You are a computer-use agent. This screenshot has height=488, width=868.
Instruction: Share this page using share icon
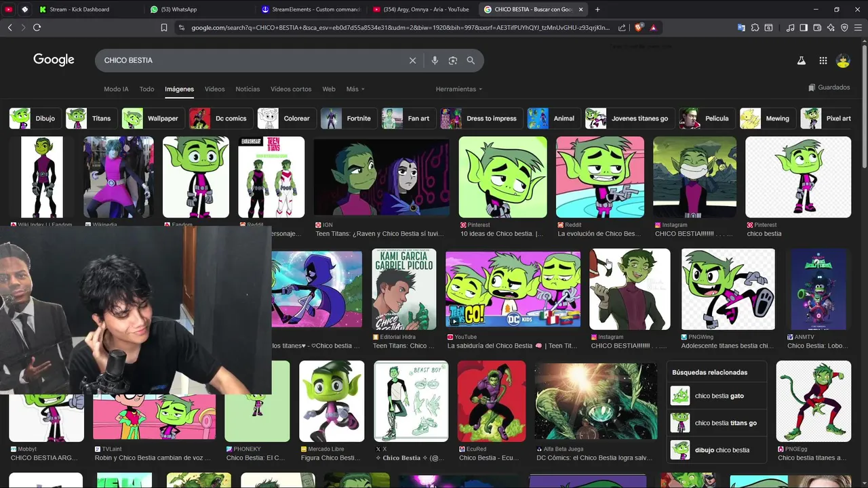coord(622,28)
